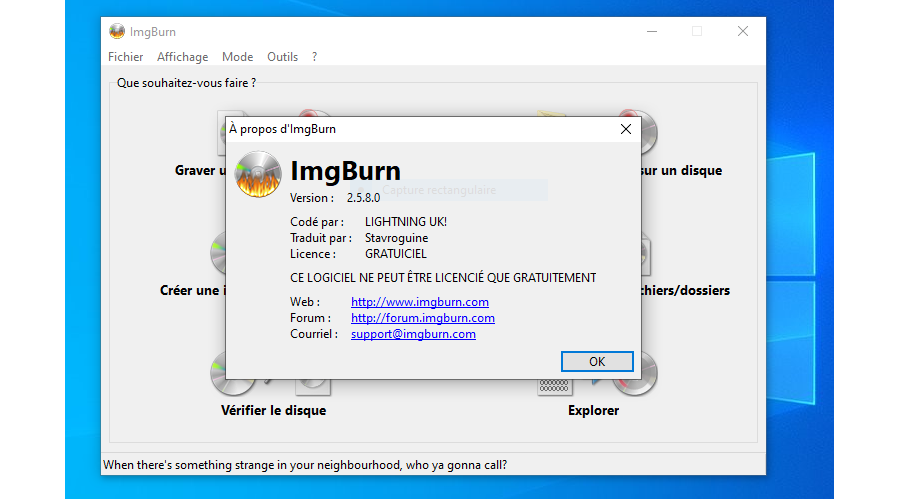Close the ImgBurn main window
This screenshot has height=499, width=900.
click(x=743, y=32)
